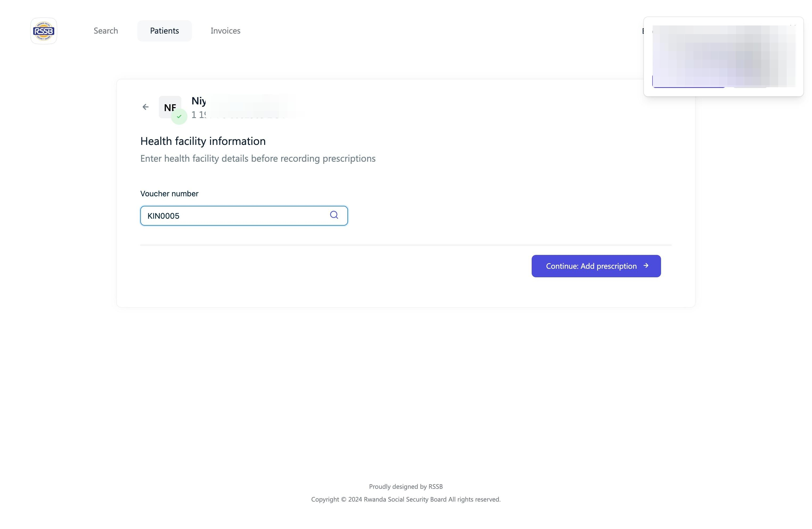This screenshot has height=529, width=812.
Task: Click the Voucher number label
Action: (169, 194)
